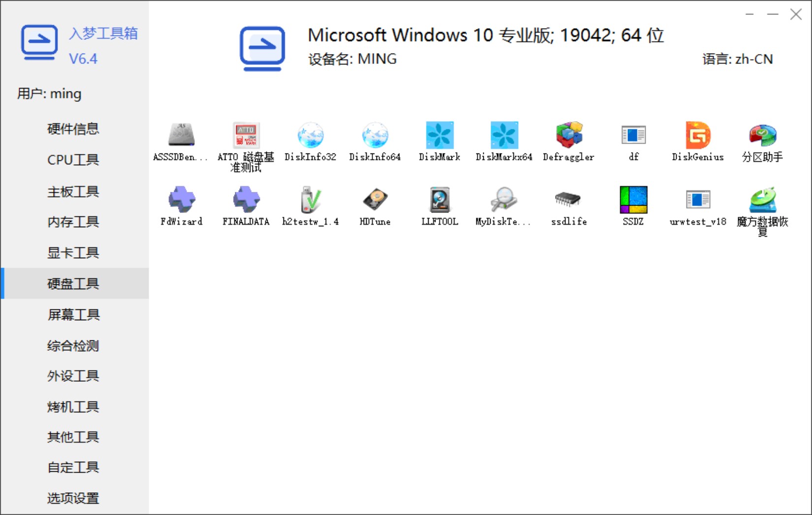
Task: Open 魔方数据恢复 recovery tool
Action: click(762, 199)
